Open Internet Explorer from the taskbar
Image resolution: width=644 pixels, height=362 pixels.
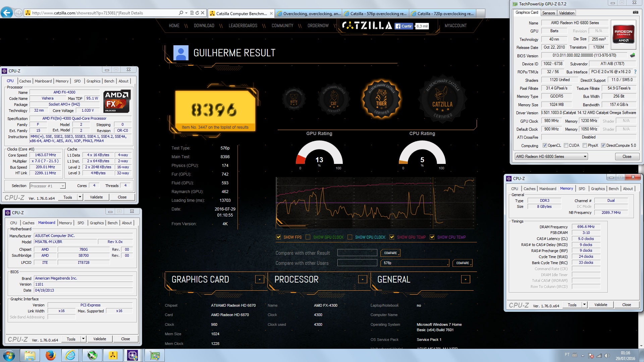tap(71, 355)
